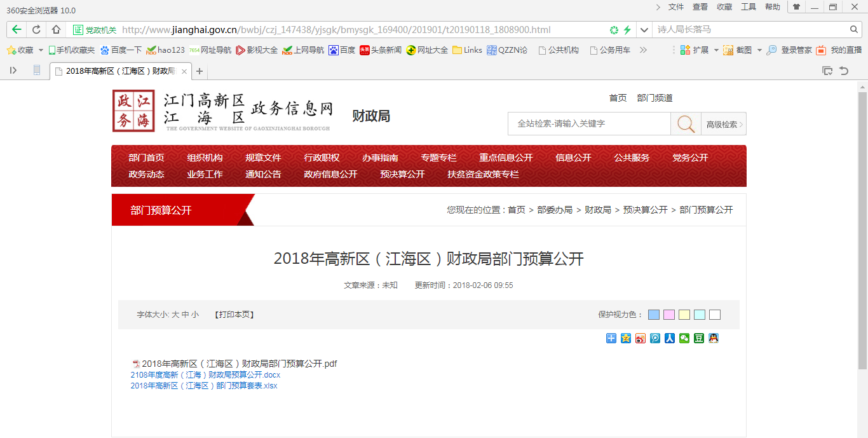The width and height of the screenshot is (868, 438).
Task: Open the skin shirt icon in title bar
Action: click(796, 7)
